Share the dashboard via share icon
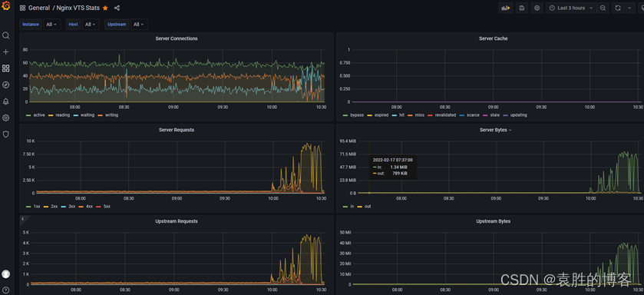Image resolution: width=644 pixels, height=295 pixels. click(117, 8)
